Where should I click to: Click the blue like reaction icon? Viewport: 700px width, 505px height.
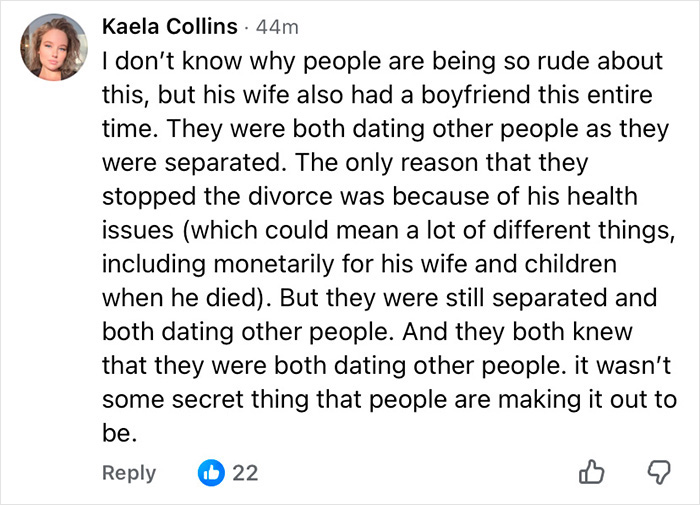coord(211,472)
